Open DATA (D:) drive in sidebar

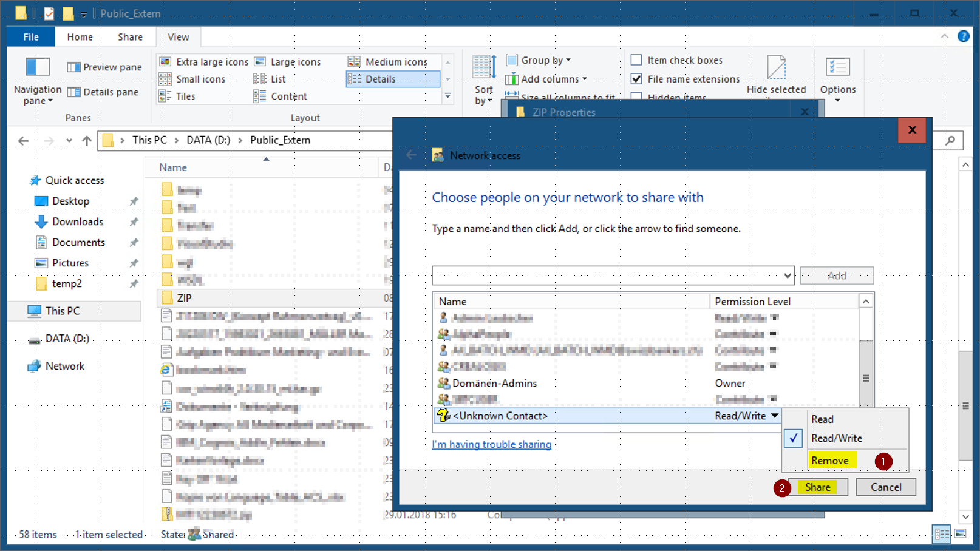(x=59, y=339)
